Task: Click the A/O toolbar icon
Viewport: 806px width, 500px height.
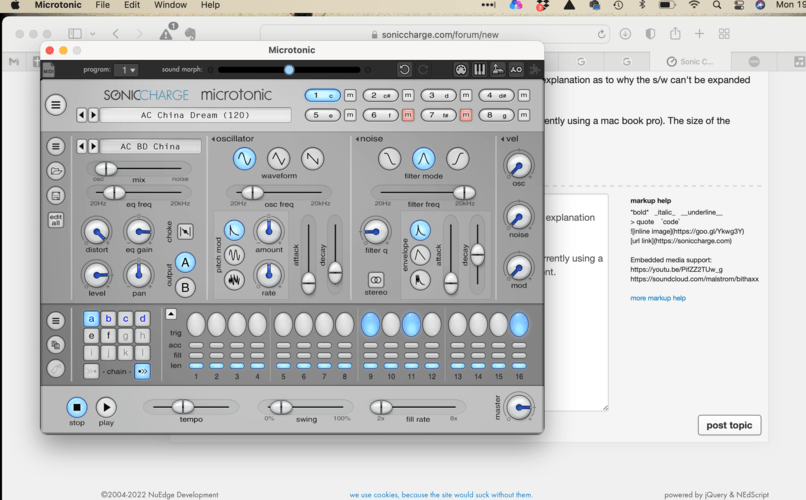Action: pyautogui.click(x=516, y=69)
